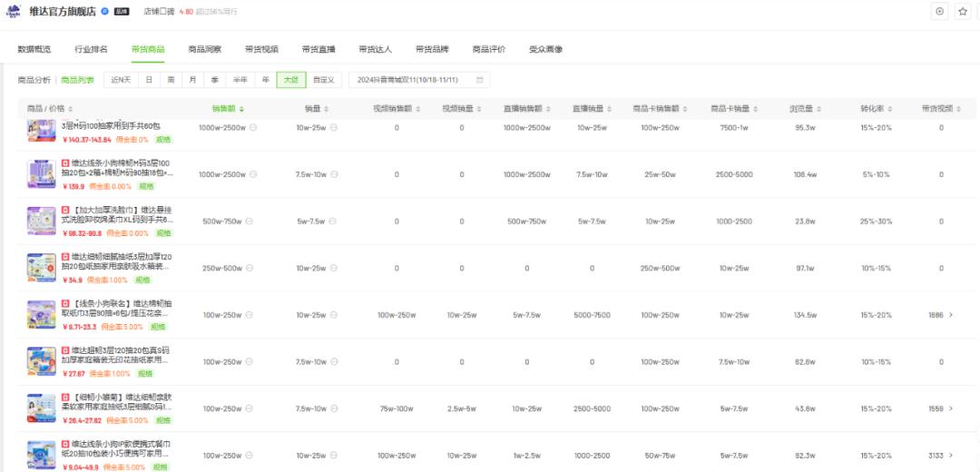Open calendar icon in date range field
This screenshot has height=472, width=980.
pos(479,80)
